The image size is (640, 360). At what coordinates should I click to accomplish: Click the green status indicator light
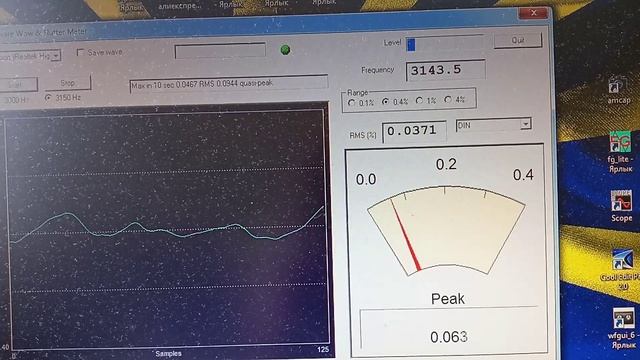click(285, 50)
